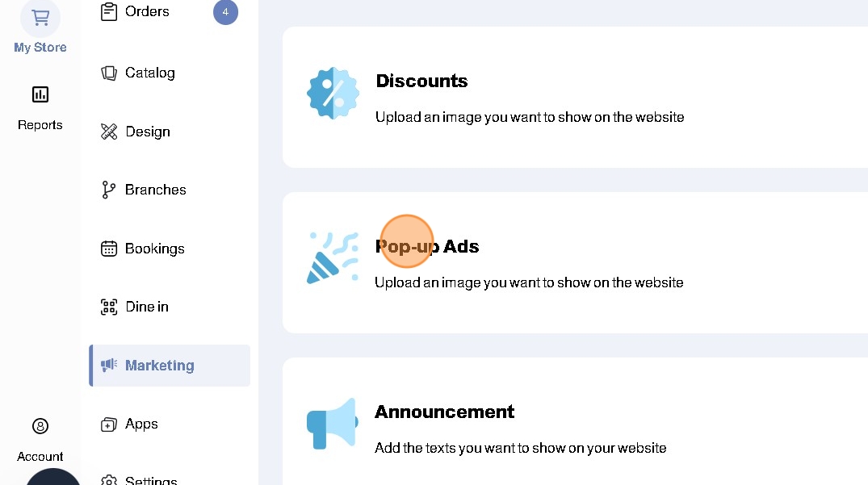Viewport: 868px width, 485px height.
Task: Click the Bookings calendar icon
Action: coord(109,249)
